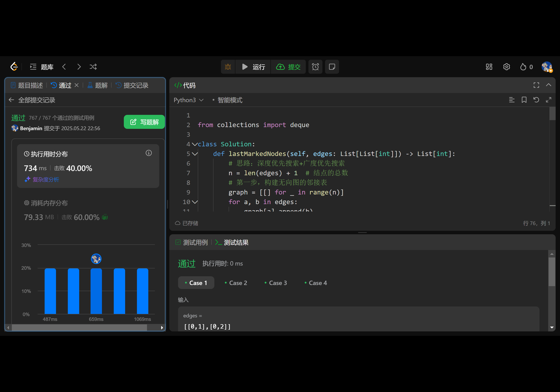Image resolution: width=560 pixels, height=392 pixels.
Task: Collapse the code panel chevron
Action: pyautogui.click(x=549, y=85)
